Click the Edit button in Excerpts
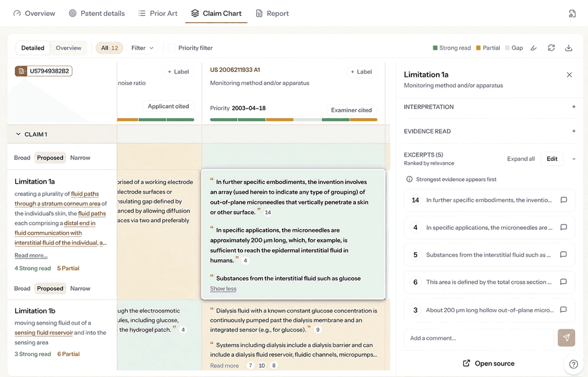Screen dimensions: 588x377 tap(552, 159)
